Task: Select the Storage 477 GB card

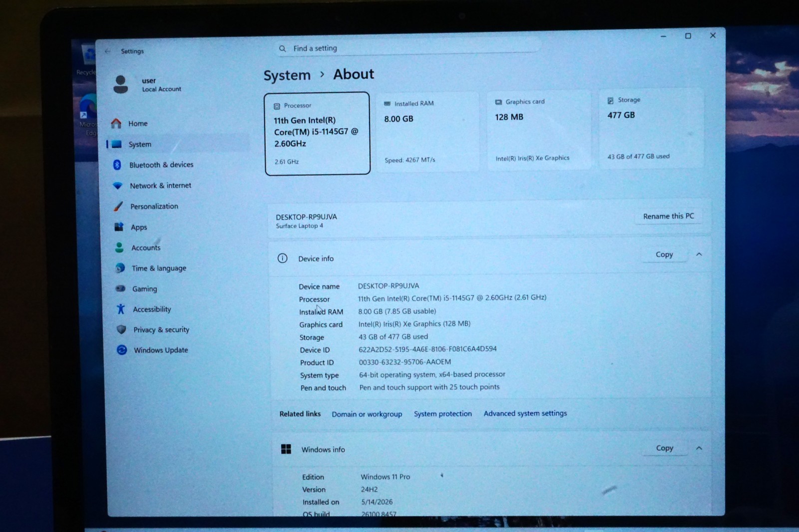Action: [651, 128]
